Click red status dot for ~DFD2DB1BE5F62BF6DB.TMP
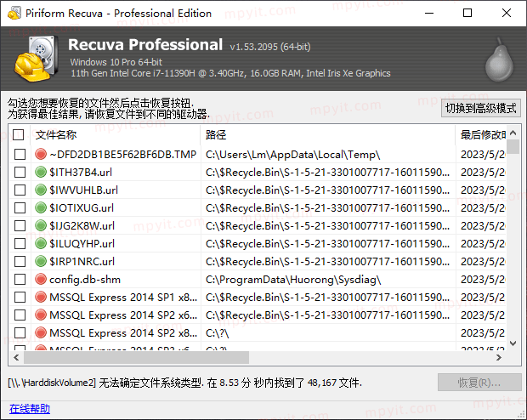Viewport: 527px width, 420px height. coord(41,154)
